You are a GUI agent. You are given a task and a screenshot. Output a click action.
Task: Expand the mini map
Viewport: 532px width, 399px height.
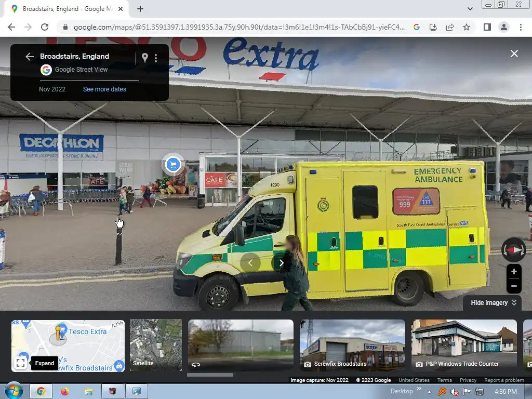[20, 363]
